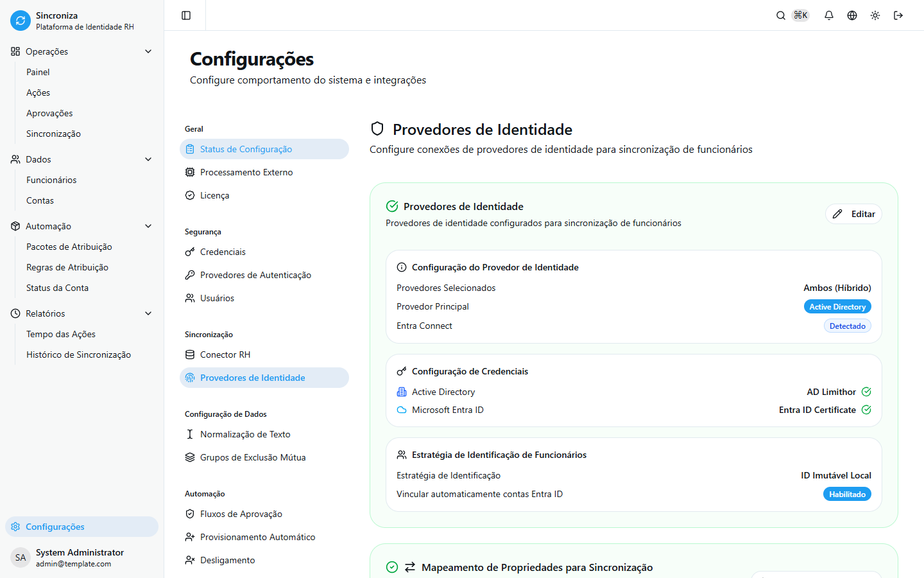Click the System Administrator profile avatar
This screenshot has height=578, width=924.
point(20,557)
